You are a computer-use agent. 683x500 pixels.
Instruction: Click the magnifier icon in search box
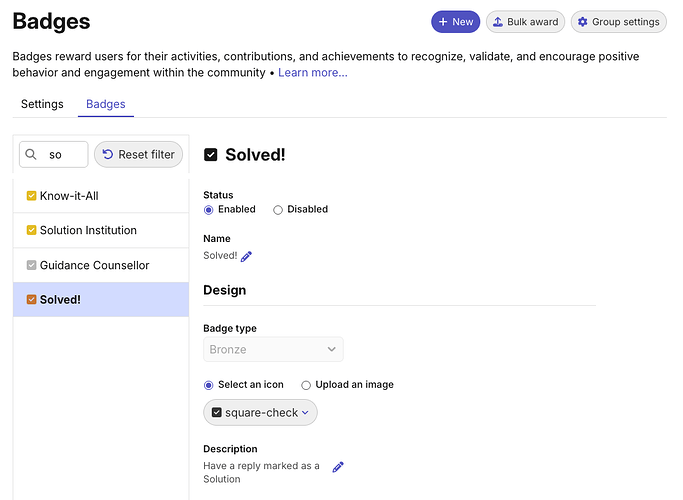click(31, 154)
